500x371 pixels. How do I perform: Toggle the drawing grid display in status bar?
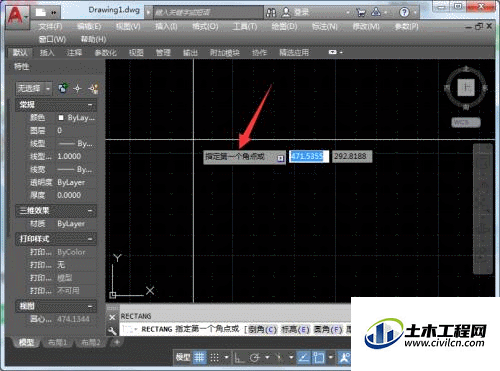tap(199, 358)
